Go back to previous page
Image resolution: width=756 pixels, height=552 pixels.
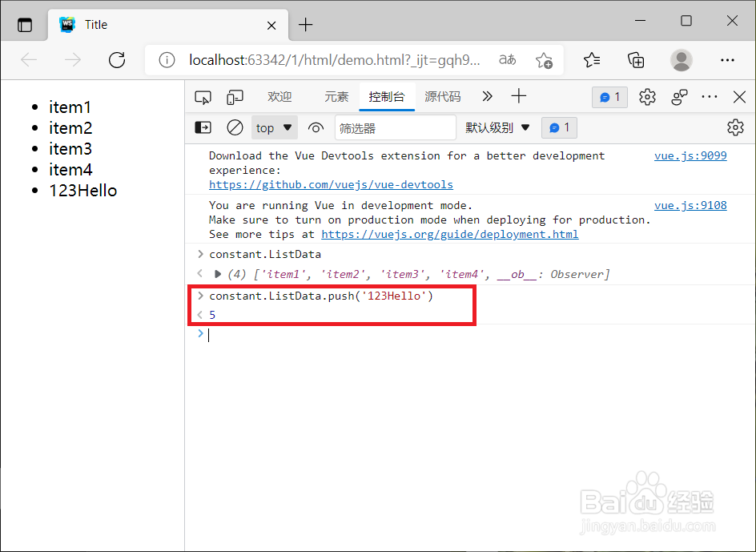pos(29,60)
